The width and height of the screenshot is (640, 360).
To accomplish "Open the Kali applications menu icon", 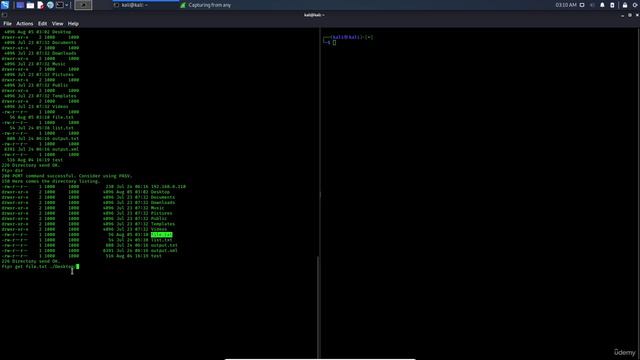I will coord(5,5).
